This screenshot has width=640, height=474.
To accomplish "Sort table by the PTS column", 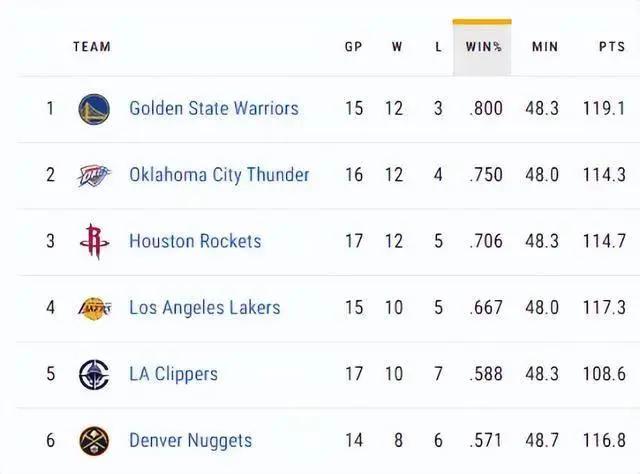I will click(x=611, y=47).
